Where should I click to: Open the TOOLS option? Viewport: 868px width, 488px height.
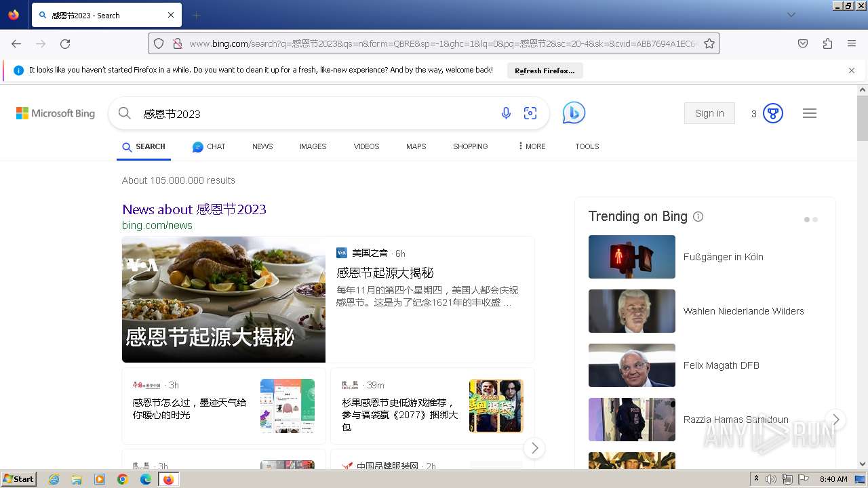click(587, 146)
